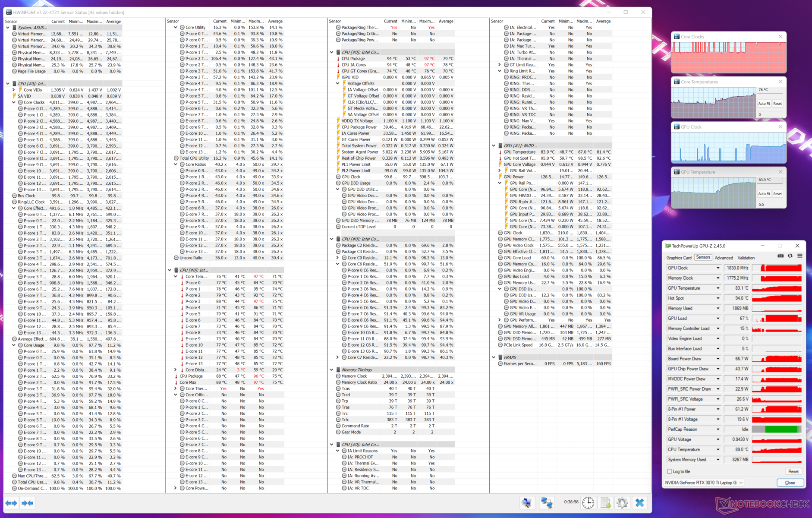Viewport: 812px width, 518px height.
Task: Reset elapsed time clock icon in HWiNFO
Action: tap(588, 502)
